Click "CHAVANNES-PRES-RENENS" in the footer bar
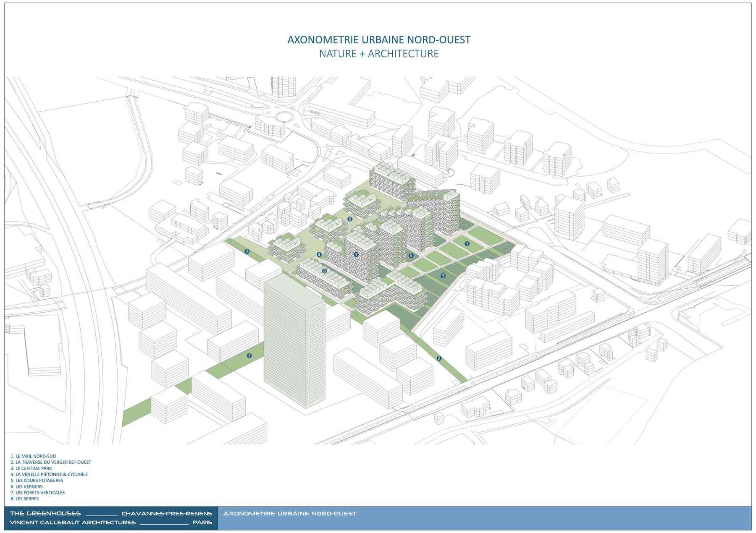The width and height of the screenshot is (756, 533). [x=167, y=514]
